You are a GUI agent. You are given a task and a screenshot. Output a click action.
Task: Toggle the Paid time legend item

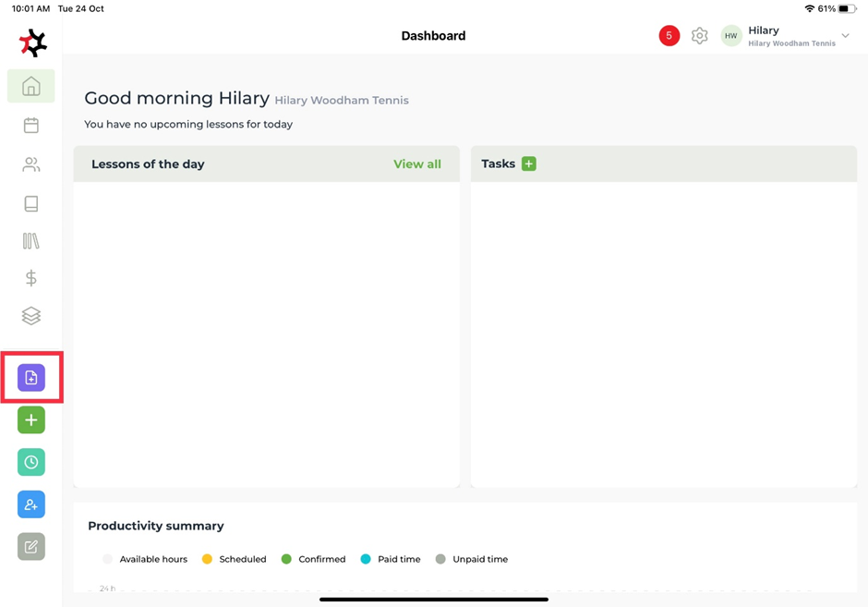click(391, 559)
